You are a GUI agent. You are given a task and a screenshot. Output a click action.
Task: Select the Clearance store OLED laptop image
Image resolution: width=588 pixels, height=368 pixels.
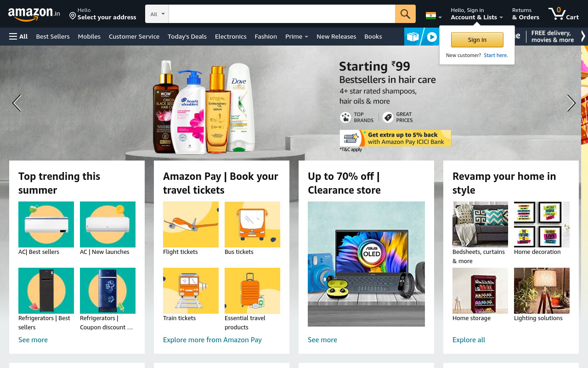366,264
